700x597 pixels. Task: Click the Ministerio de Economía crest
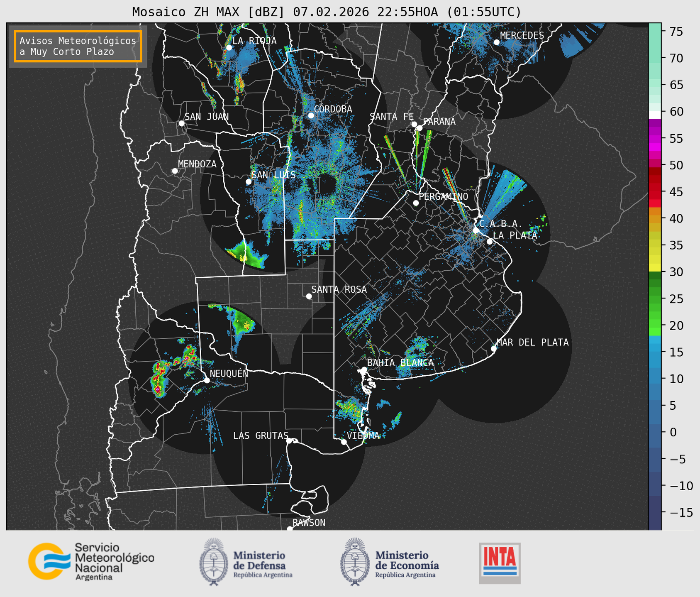coord(355,561)
